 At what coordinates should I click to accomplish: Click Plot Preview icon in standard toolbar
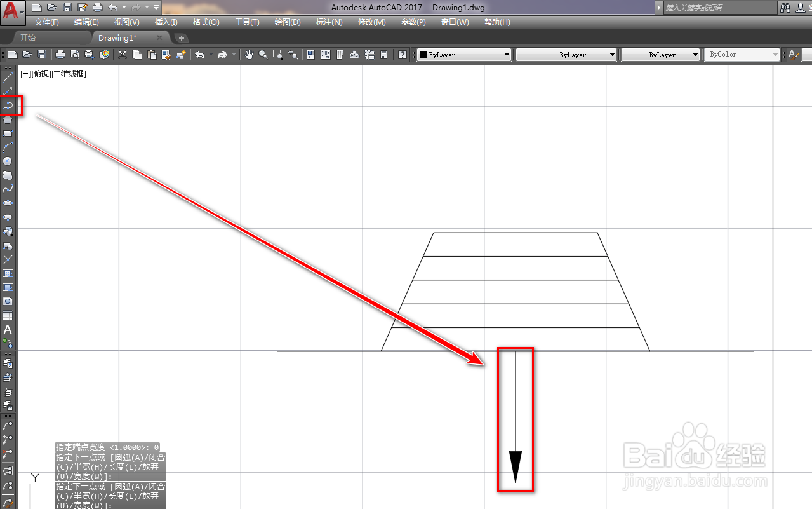[75, 55]
